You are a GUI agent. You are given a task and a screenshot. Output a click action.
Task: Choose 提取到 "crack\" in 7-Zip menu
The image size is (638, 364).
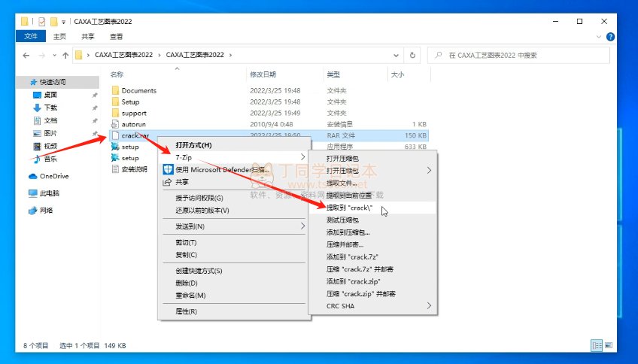coord(350,207)
